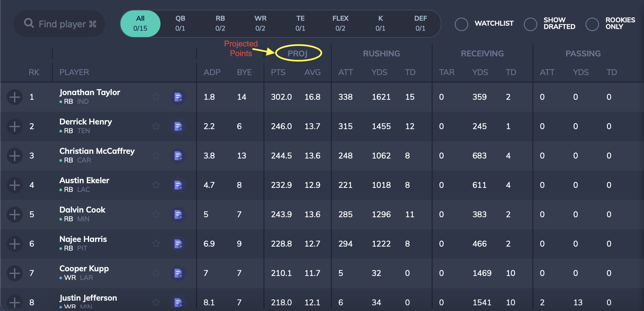Viewport: 644px width, 311px height.
Task: Toggle Show Drafted option
Action: pyautogui.click(x=531, y=24)
